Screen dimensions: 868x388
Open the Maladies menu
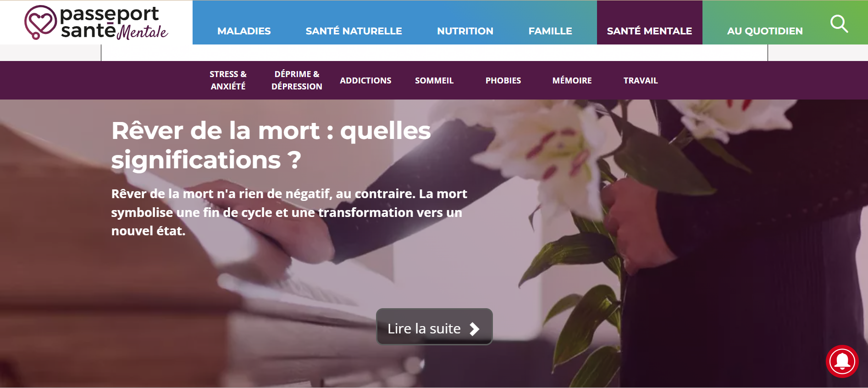(x=244, y=31)
